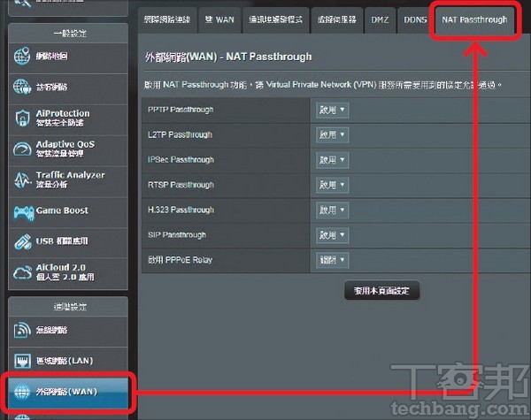Open AiProtection shield icon
Image resolution: width=531 pixels, height=420 pixels.
point(23,118)
